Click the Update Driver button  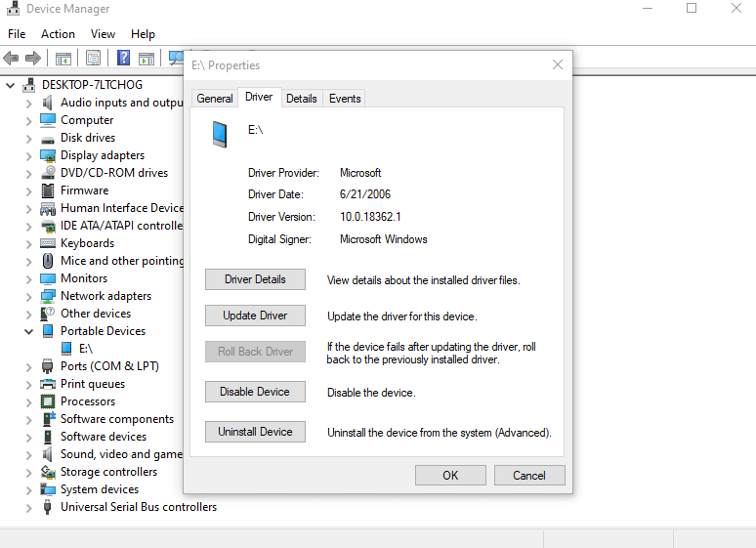click(255, 316)
